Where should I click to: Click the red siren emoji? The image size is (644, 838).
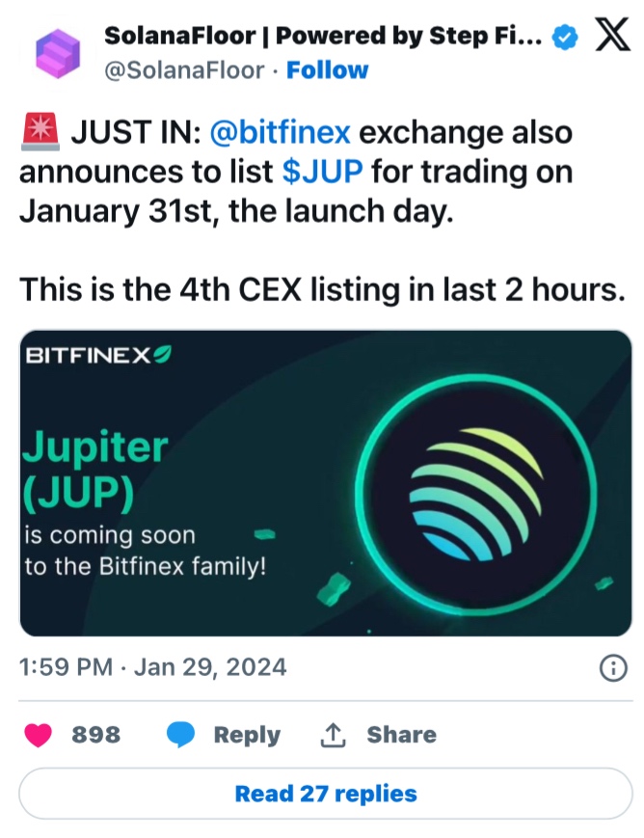point(40,130)
